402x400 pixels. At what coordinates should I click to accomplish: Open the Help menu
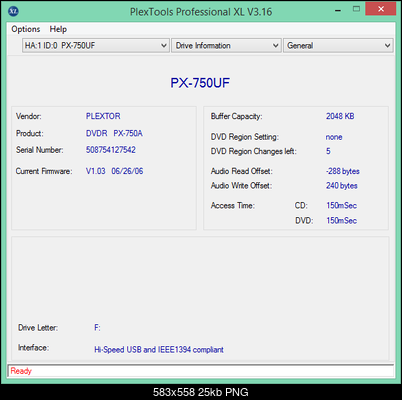58,29
